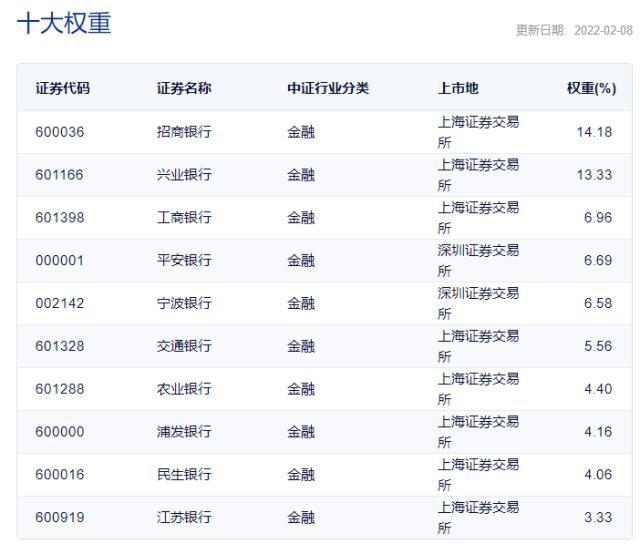Click the weight value 5.56
This screenshot has height=544, width=640.
click(598, 346)
